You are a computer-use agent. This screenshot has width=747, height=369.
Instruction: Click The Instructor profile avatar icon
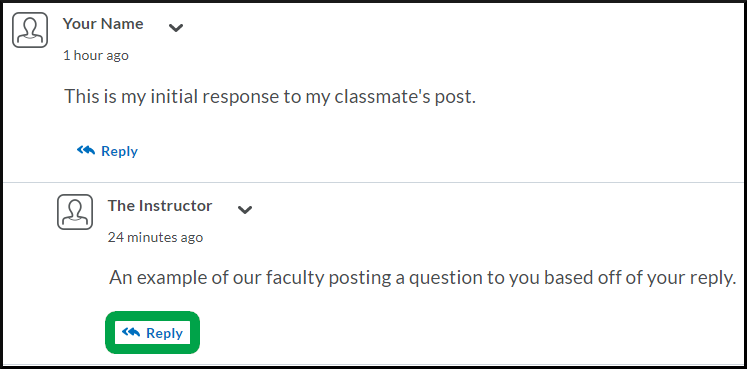coord(75,212)
